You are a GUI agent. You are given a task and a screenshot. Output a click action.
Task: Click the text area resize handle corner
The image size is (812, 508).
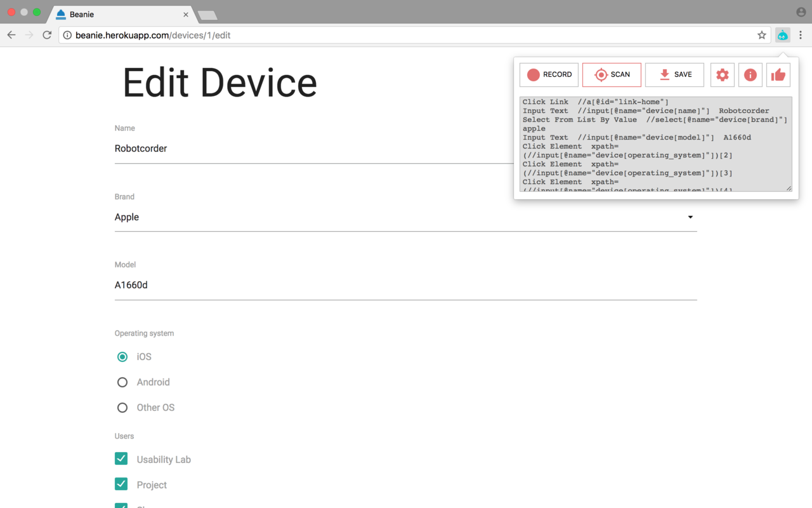[x=789, y=189]
